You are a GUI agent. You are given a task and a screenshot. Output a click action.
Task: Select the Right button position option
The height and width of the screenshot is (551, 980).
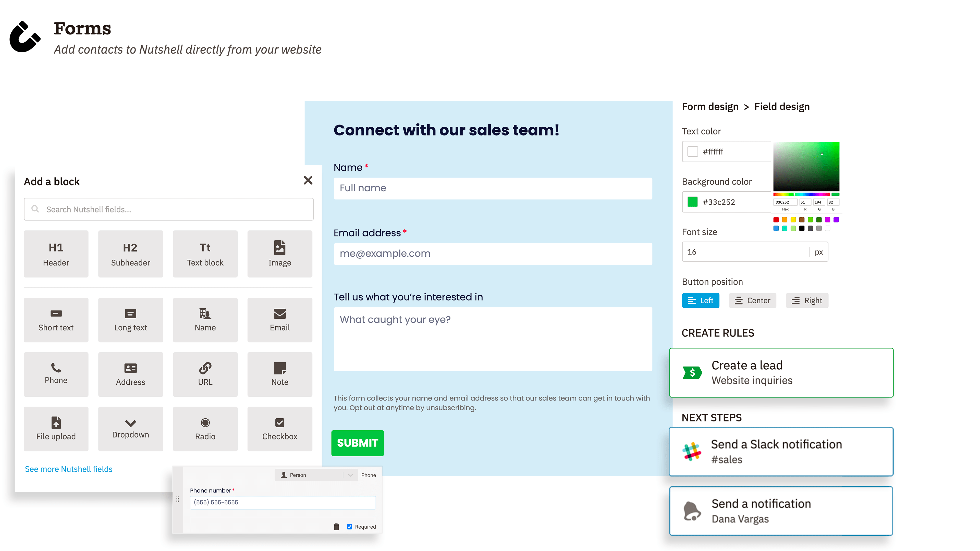pos(806,300)
